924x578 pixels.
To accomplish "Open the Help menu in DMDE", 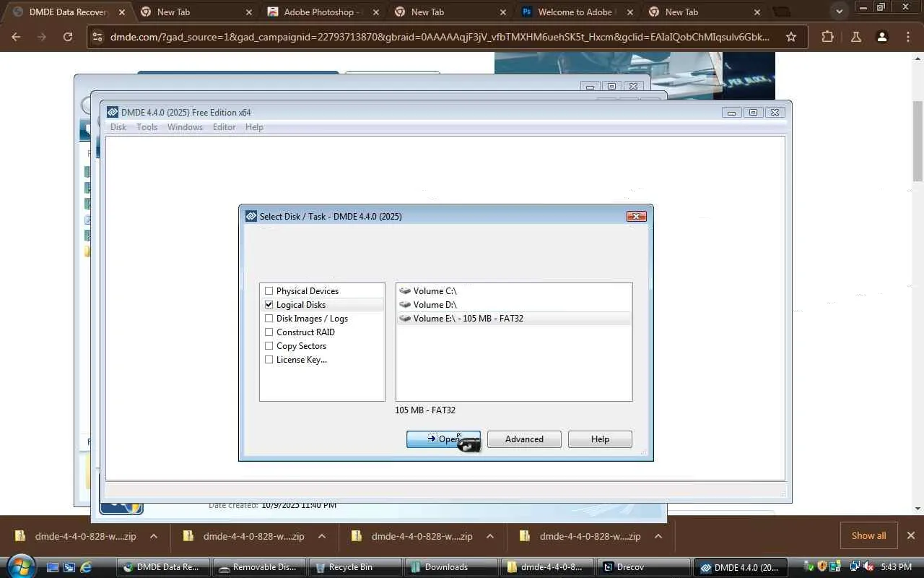I will point(254,127).
